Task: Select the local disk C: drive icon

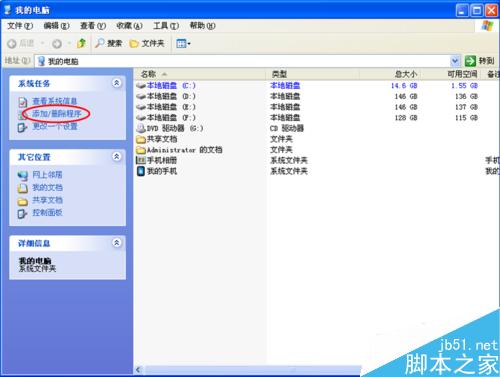Action: [x=141, y=86]
